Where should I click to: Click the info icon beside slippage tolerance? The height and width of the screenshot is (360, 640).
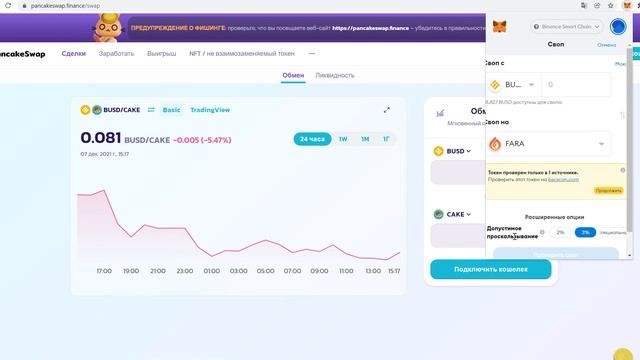542,232
